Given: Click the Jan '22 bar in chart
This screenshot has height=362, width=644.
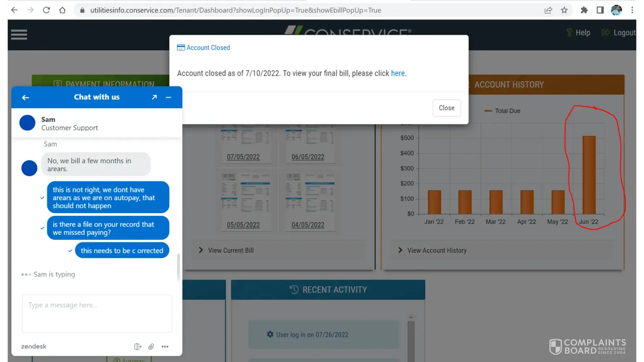Looking at the screenshot, I should point(434,202).
